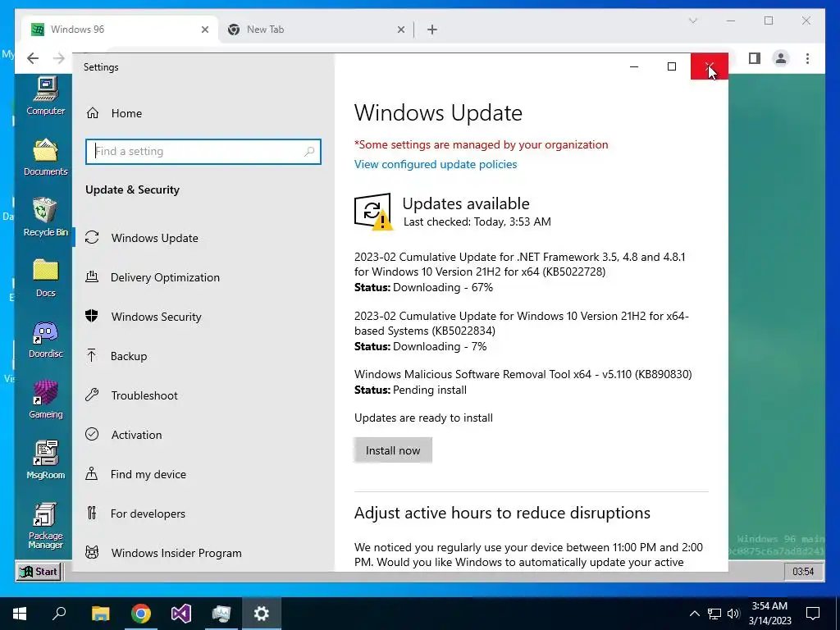Open a new browser tab with plus button
The height and width of the screenshot is (630, 840).
click(x=432, y=30)
